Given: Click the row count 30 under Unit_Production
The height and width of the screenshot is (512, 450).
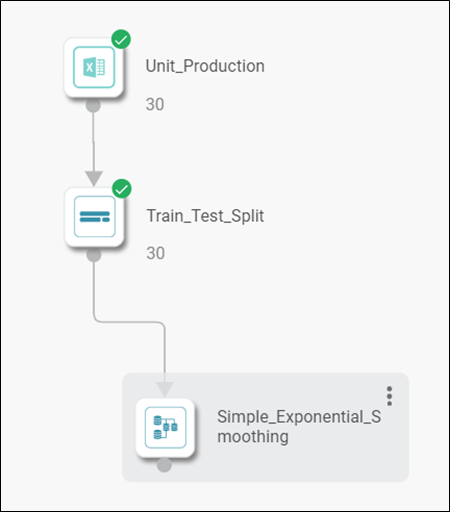Looking at the screenshot, I should click(155, 104).
